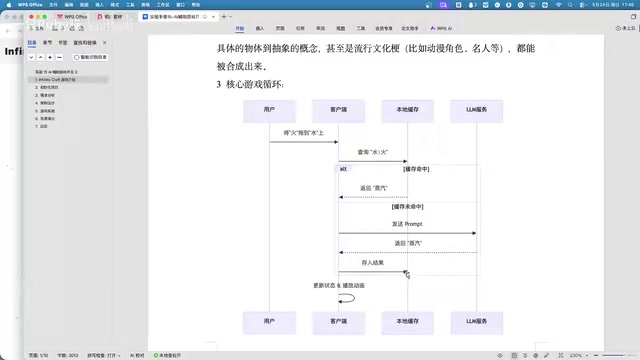This screenshot has width=640, height=360.
Task: Expand new-tab options arrow beside plus
Action: (231, 17)
